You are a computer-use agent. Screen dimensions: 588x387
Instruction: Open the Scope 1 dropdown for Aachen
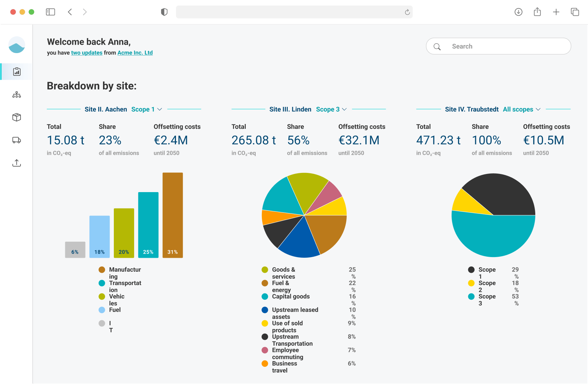(x=147, y=109)
